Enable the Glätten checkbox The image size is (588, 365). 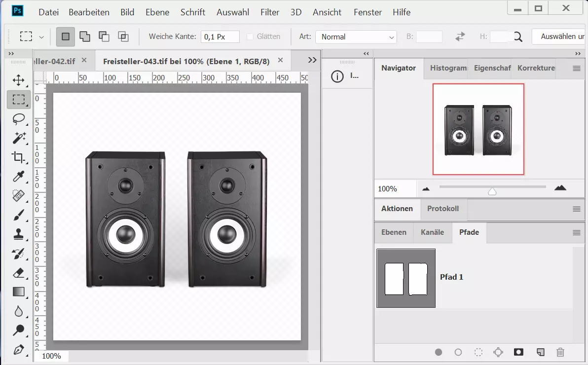coord(250,36)
